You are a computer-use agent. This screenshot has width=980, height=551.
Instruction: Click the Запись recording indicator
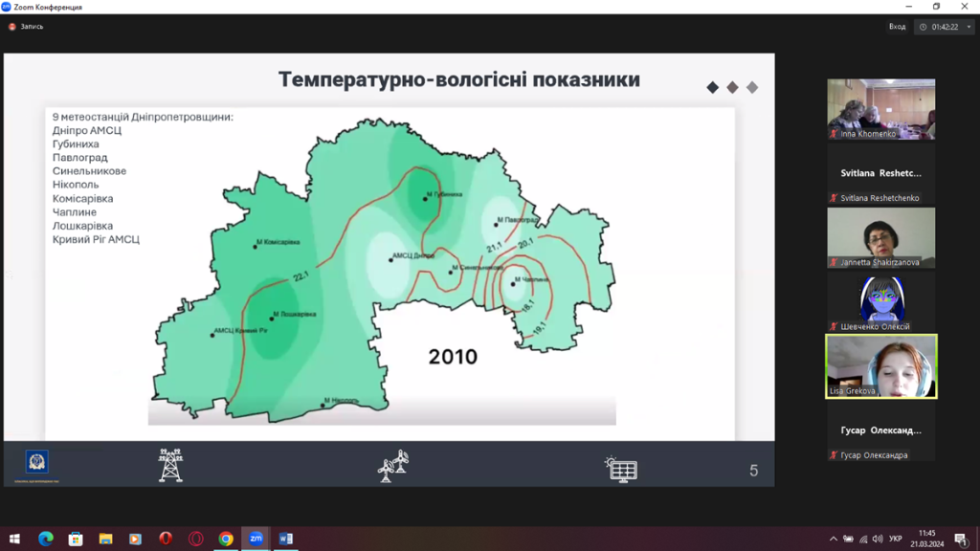(27, 27)
